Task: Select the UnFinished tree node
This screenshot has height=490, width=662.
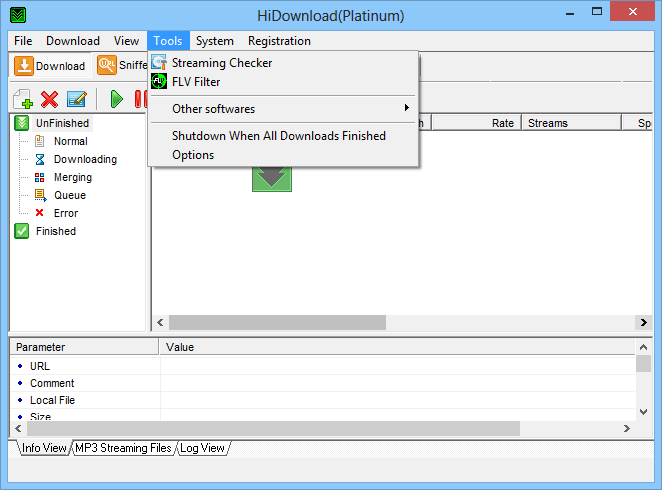Action: pos(62,123)
